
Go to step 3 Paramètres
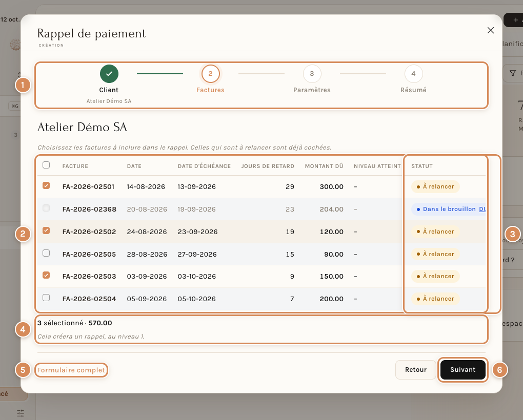point(312,74)
